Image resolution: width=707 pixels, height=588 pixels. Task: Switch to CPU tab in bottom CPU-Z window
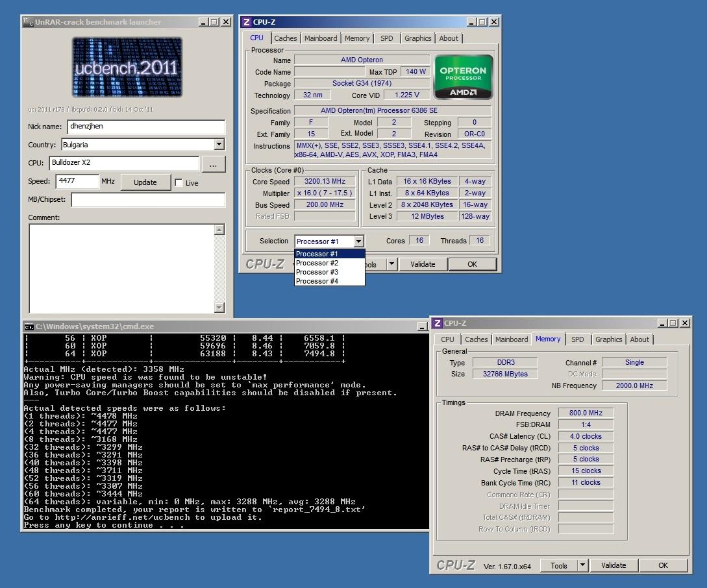[447, 339]
